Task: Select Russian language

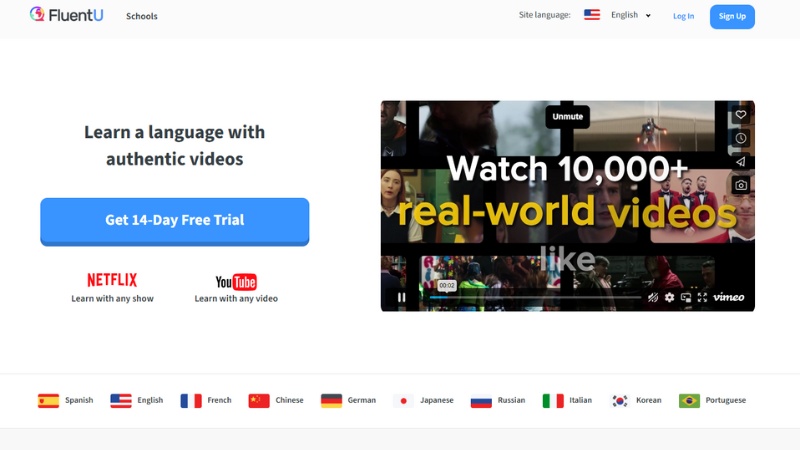Action: (x=511, y=401)
